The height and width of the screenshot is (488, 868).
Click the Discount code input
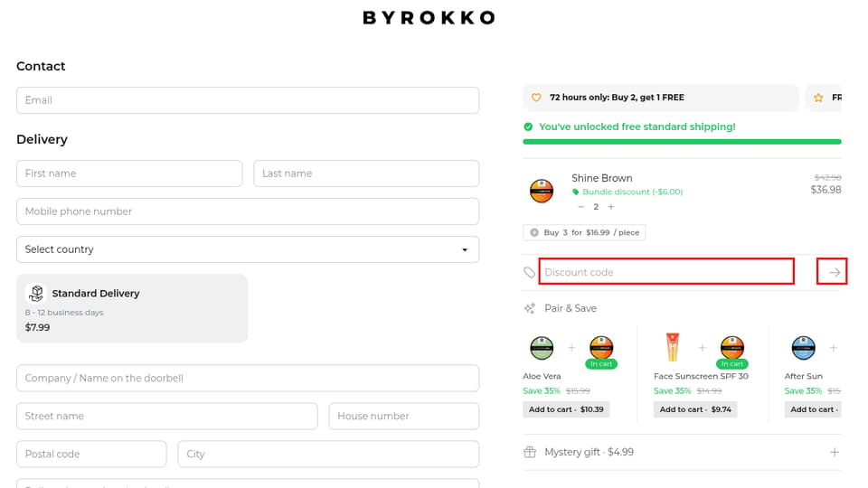[666, 272]
